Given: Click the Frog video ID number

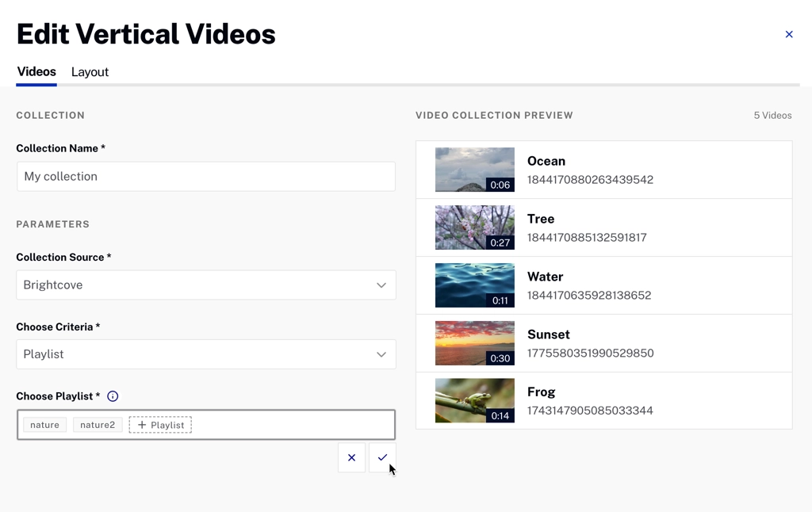Looking at the screenshot, I should 590,411.
